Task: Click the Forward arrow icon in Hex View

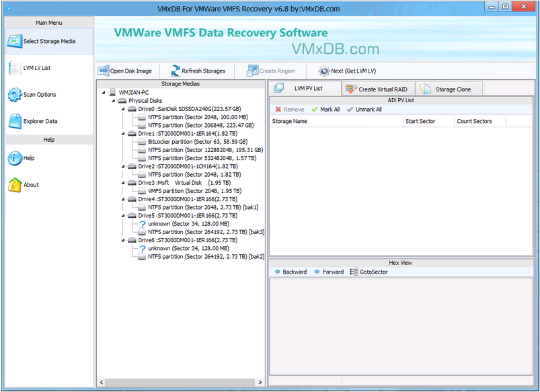Action: (x=317, y=272)
